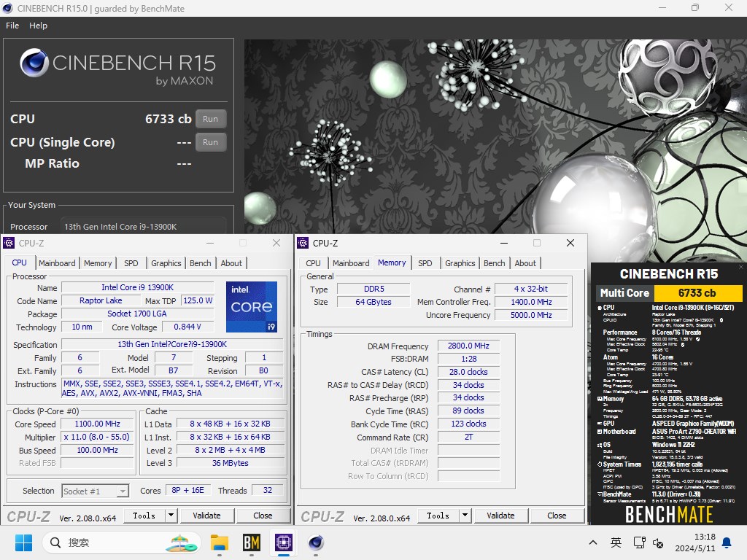Image resolution: width=747 pixels, height=560 pixels.
Task: Switch to Memory tab in left CPU-Z window
Action: click(98, 263)
